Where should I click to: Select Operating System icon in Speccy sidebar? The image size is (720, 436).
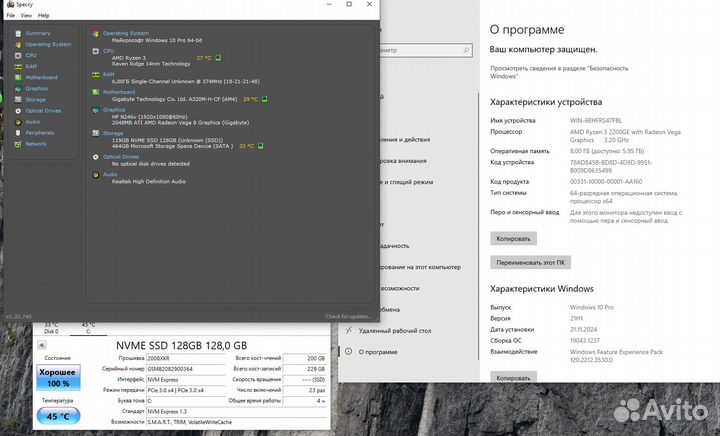(18, 45)
